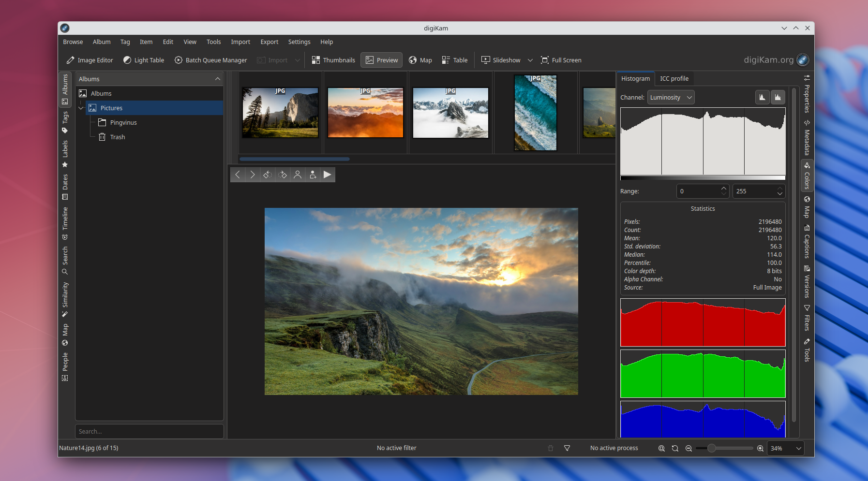Image resolution: width=868 pixels, height=481 pixels.
Task: Visit the digiKam.org link
Action: [x=776, y=59]
